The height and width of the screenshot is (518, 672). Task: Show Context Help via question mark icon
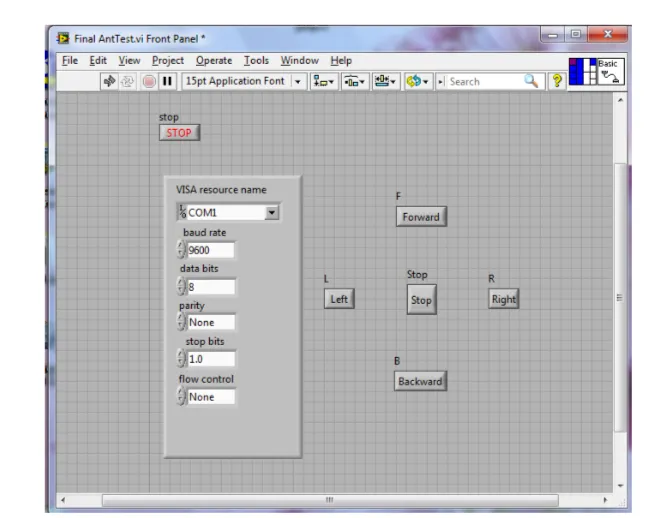[x=559, y=82]
